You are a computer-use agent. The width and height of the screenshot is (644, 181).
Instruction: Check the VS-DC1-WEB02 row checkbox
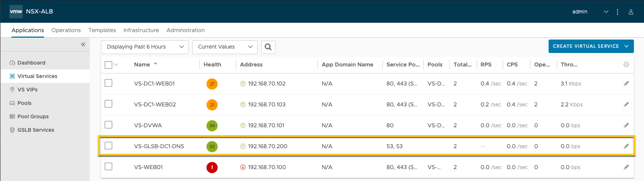tap(108, 104)
